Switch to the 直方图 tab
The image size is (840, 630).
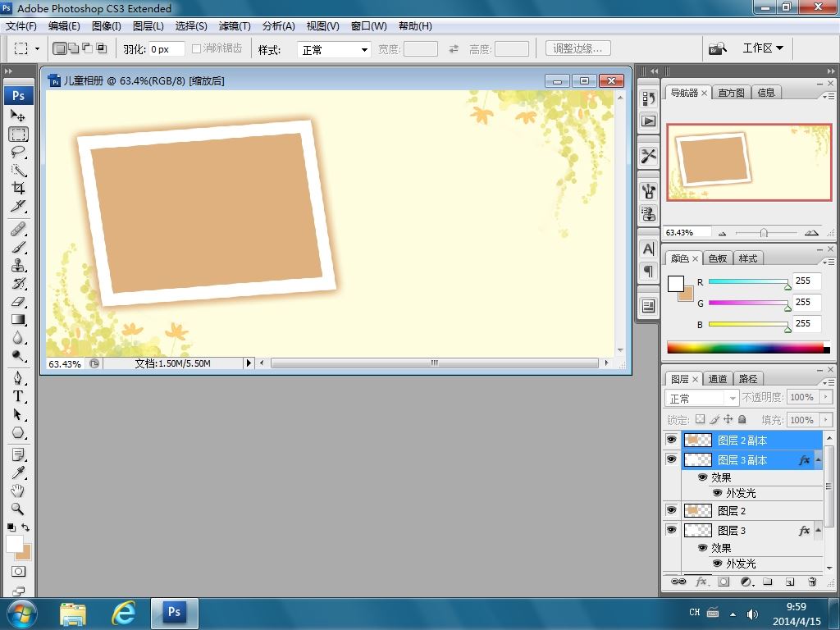[731, 93]
